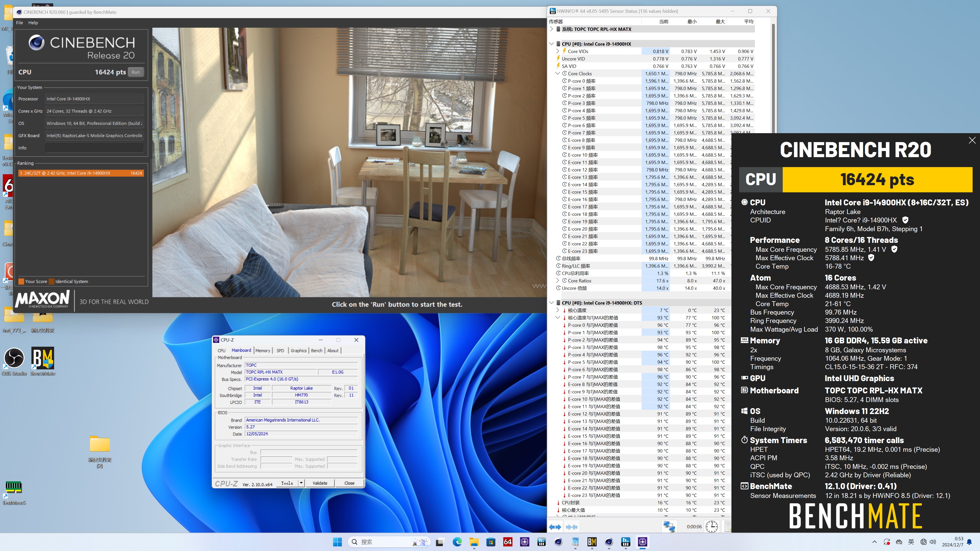
Task: Click the 英 input method indicator
Action: 911,542
